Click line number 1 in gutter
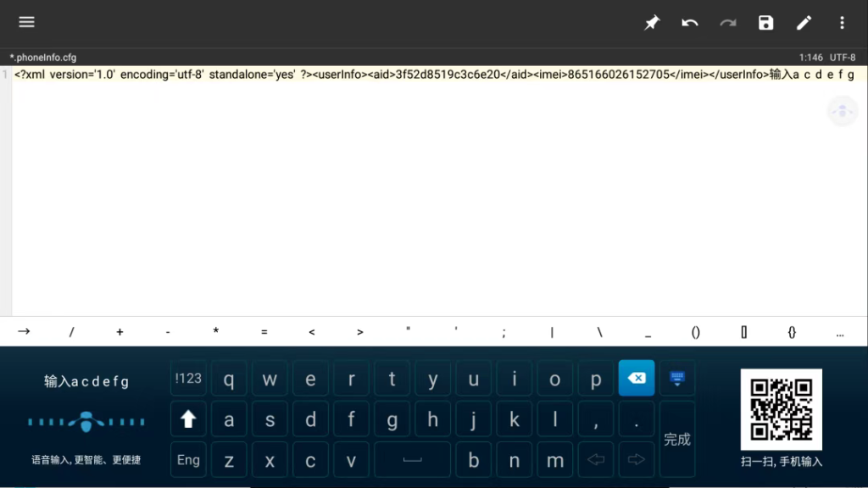868x488 pixels. point(5,75)
